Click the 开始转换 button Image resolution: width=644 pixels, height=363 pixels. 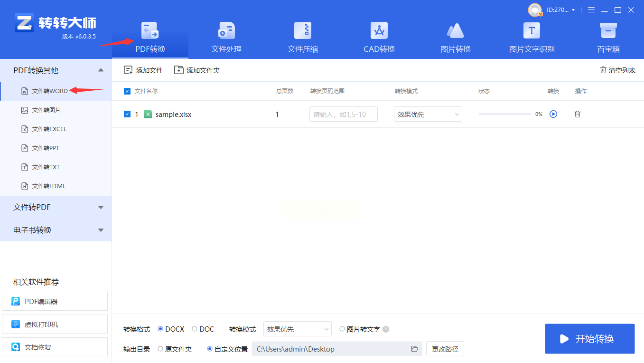589,339
